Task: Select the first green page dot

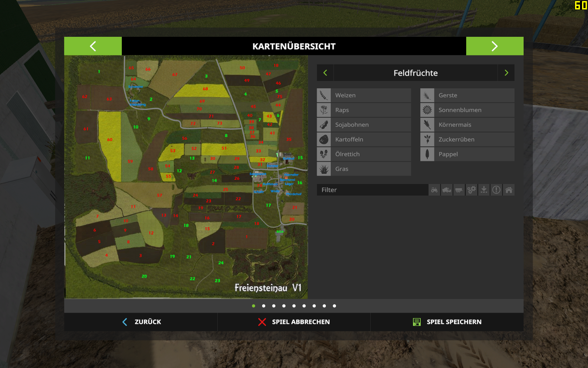Action: coord(253,306)
